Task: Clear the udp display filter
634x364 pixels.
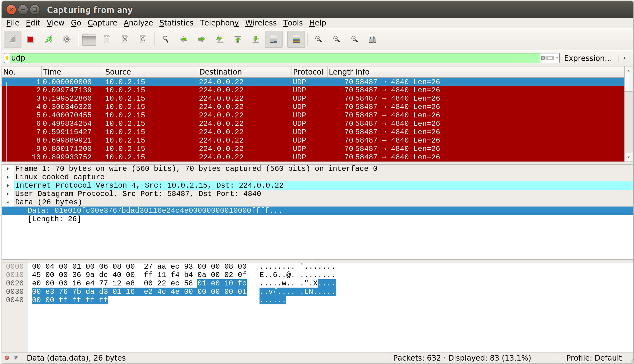Action: (x=543, y=58)
